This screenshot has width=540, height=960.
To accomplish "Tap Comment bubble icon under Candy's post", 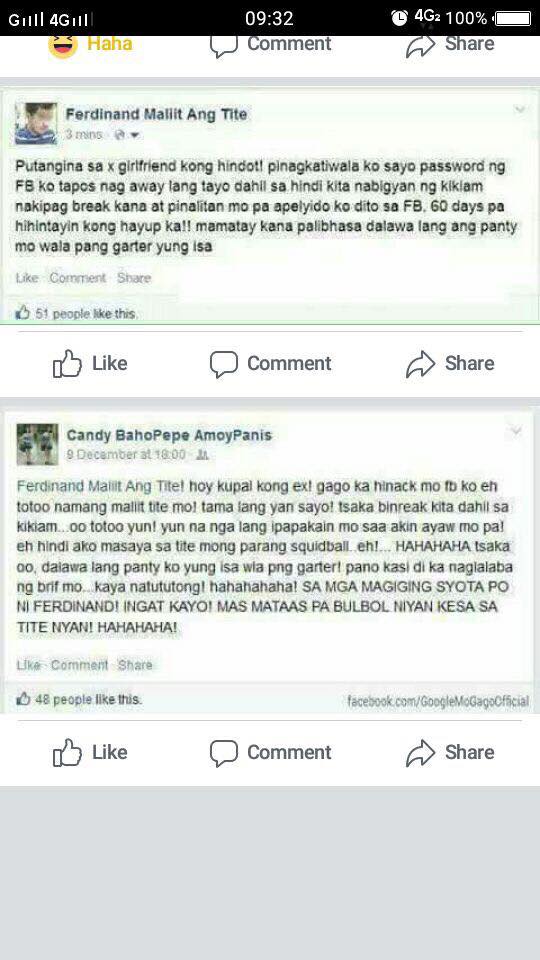I will (x=223, y=753).
